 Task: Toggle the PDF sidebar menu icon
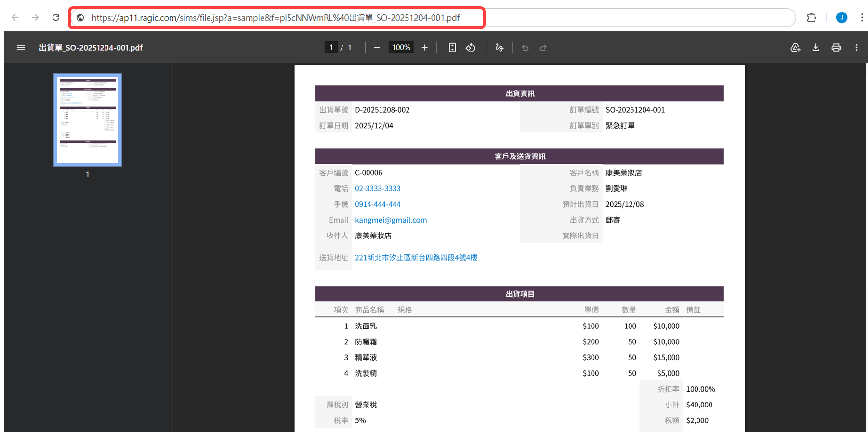pyautogui.click(x=21, y=48)
